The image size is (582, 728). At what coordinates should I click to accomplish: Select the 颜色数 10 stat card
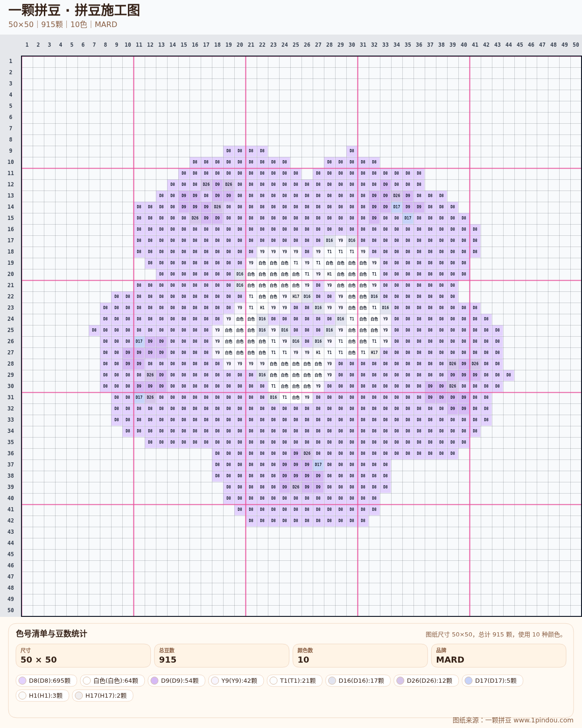pos(360,656)
